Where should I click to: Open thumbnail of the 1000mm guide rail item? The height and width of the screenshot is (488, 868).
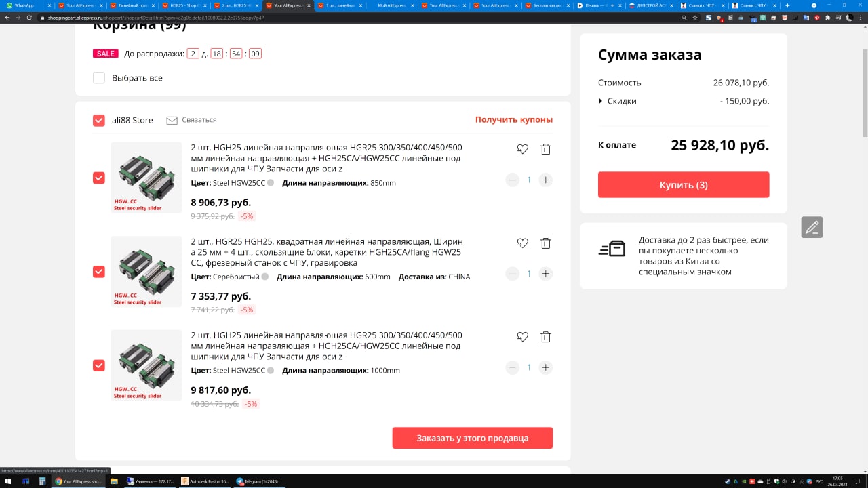click(146, 365)
